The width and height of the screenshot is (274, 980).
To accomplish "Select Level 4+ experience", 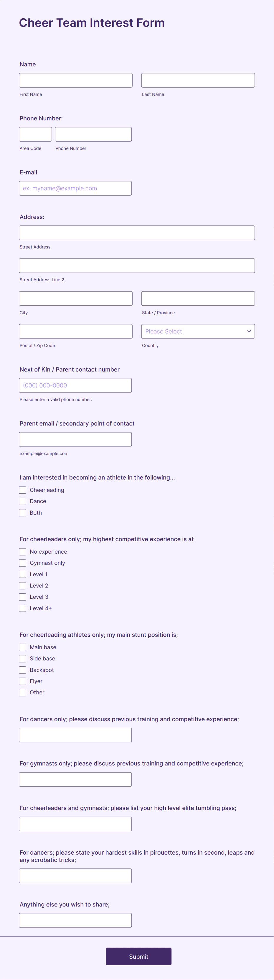I will click(x=22, y=608).
